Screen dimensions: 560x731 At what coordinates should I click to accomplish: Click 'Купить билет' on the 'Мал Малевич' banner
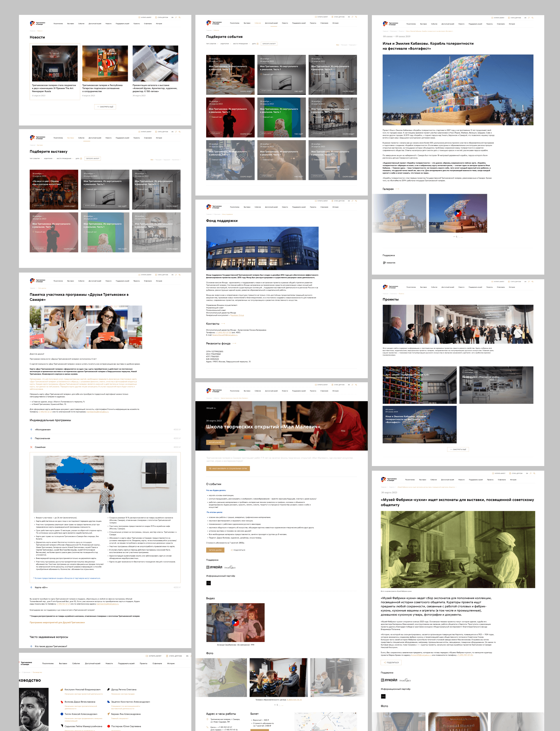[x=215, y=442]
